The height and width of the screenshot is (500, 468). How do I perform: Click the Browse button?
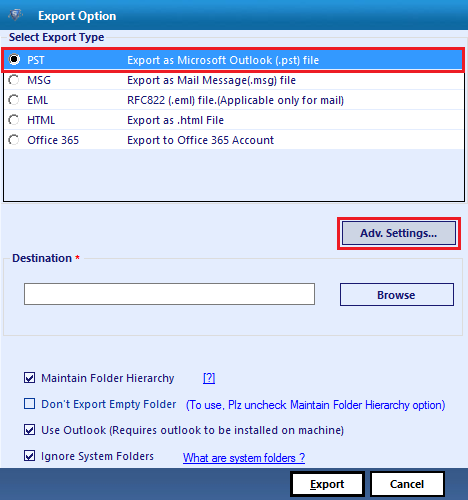point(397,295)
